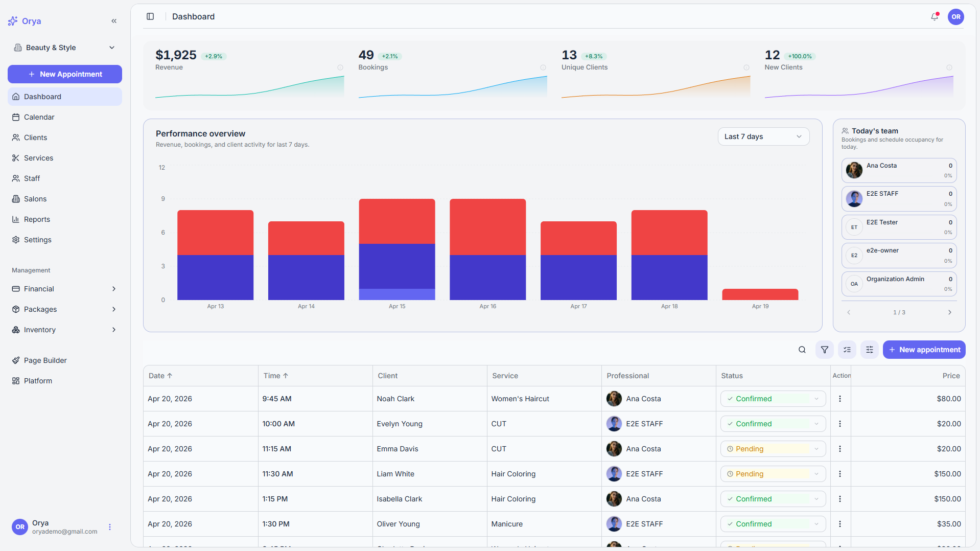980x551 pixels.
Task: Open Staff in the sidebar
Action: tap(65, 178)
